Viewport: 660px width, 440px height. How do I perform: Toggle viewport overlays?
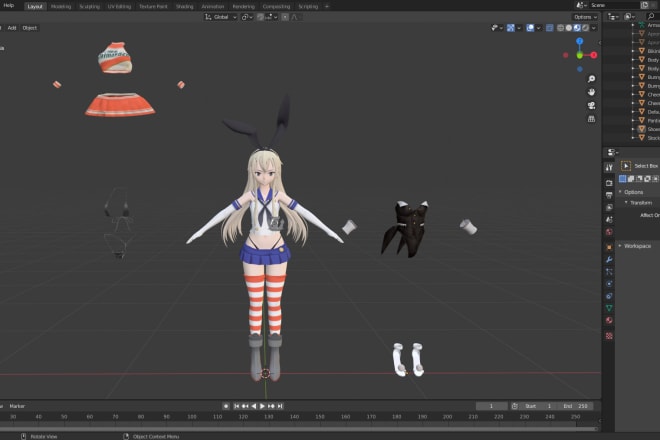click(x=530, y=28)
